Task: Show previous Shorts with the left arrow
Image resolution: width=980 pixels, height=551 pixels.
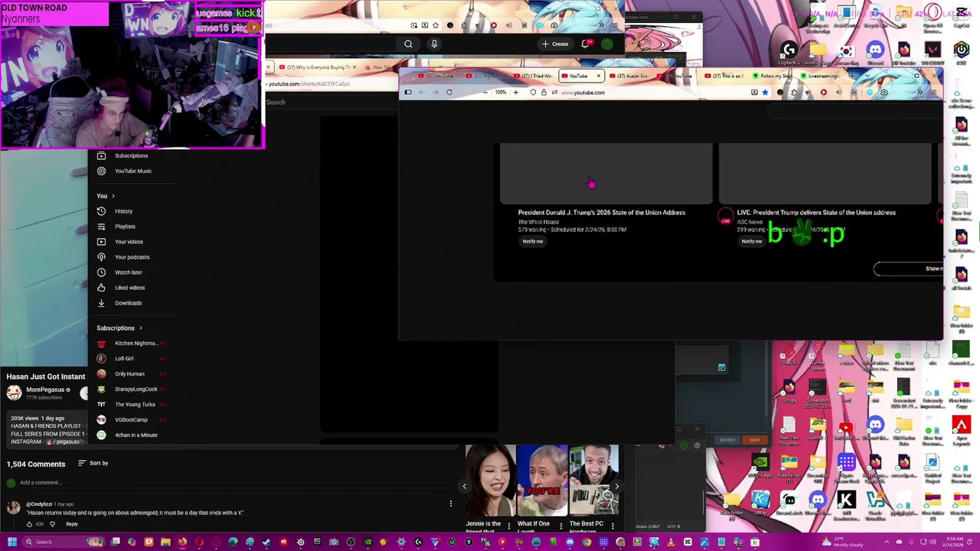Action: (464, 487)
